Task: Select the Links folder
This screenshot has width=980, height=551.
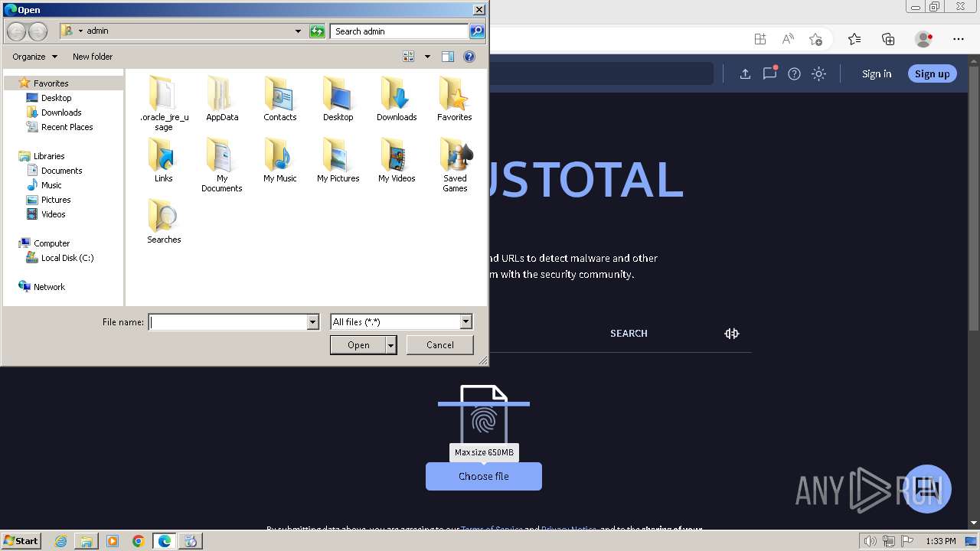Action: click(164, 159)
